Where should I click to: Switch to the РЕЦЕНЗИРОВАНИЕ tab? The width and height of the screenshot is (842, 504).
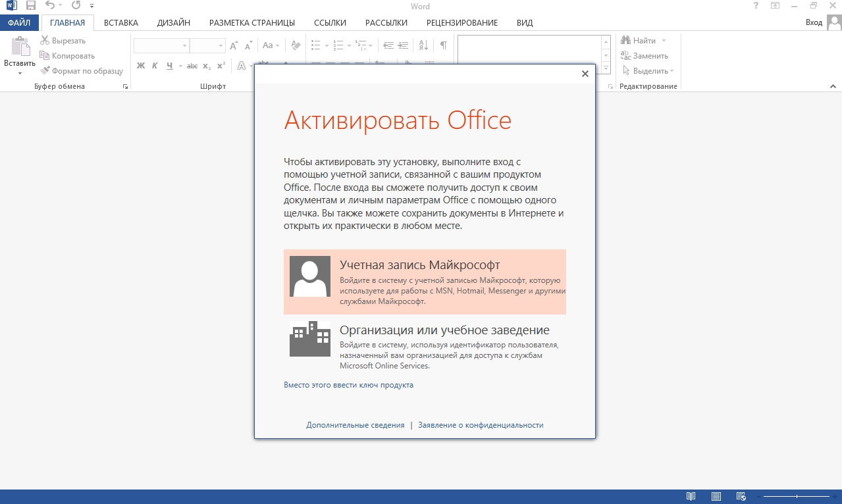(461, 22)
